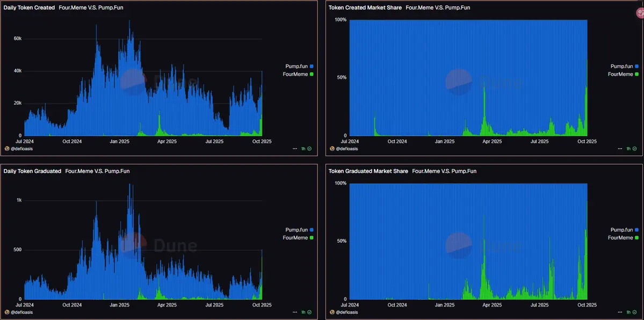Click the defioasis avatar in Daily Token Graduated panel
The image size is (644, 320).
tap(7, 312)
